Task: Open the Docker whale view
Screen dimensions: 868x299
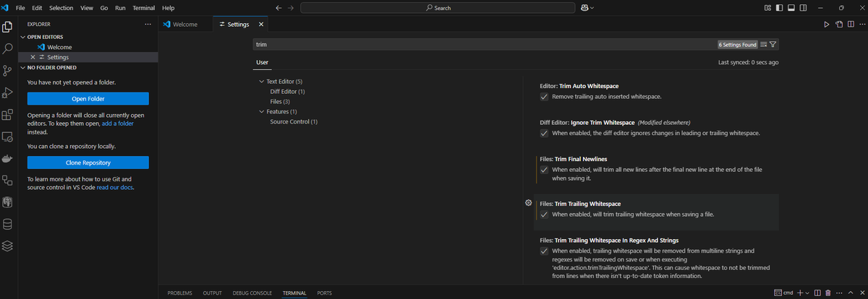Action: 8,158
